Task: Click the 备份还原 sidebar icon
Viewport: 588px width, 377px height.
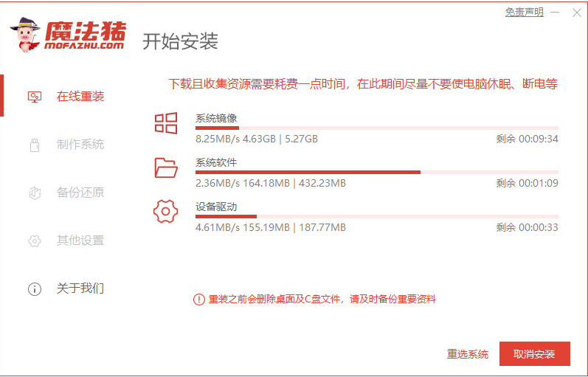Action: [x=34, y=193]
